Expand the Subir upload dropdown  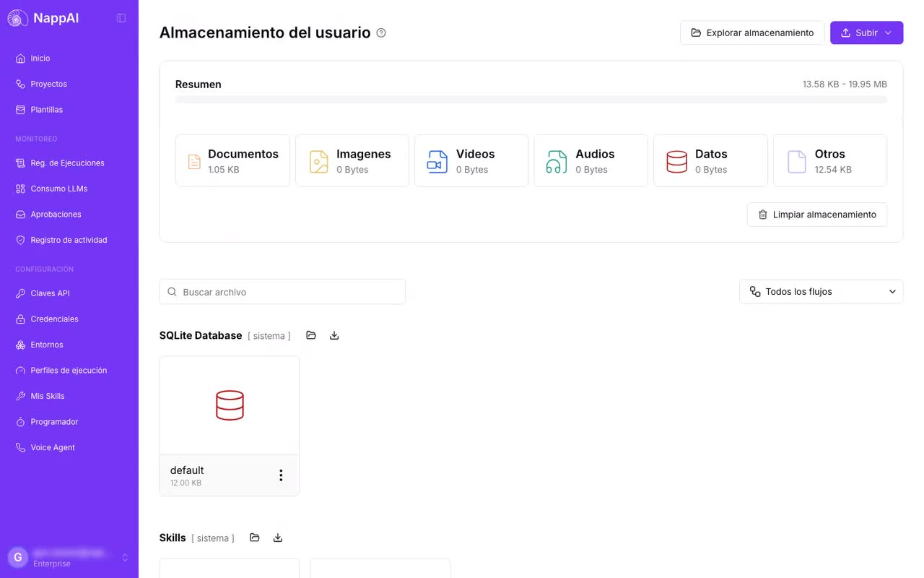[x=866, y=33]
